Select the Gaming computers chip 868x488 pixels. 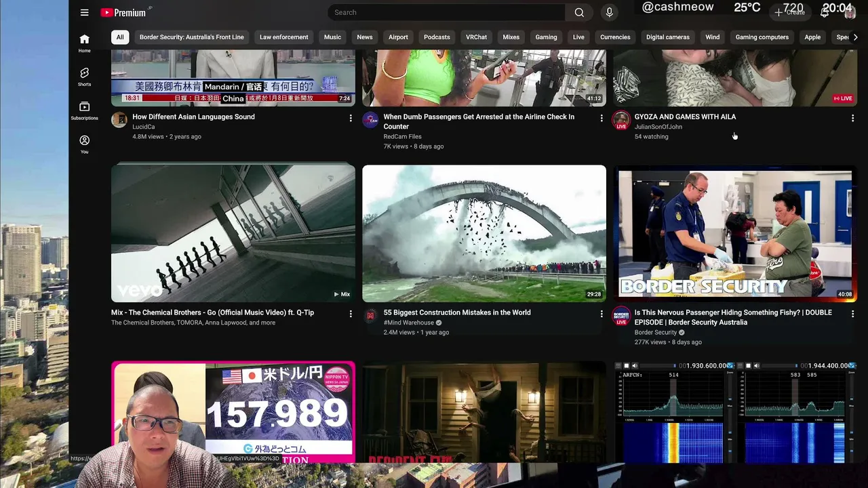[x=762, y=37]
